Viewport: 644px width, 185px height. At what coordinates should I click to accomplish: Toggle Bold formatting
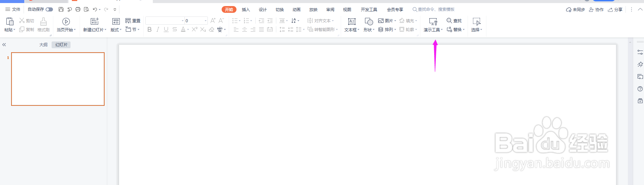tap(149, 30)
